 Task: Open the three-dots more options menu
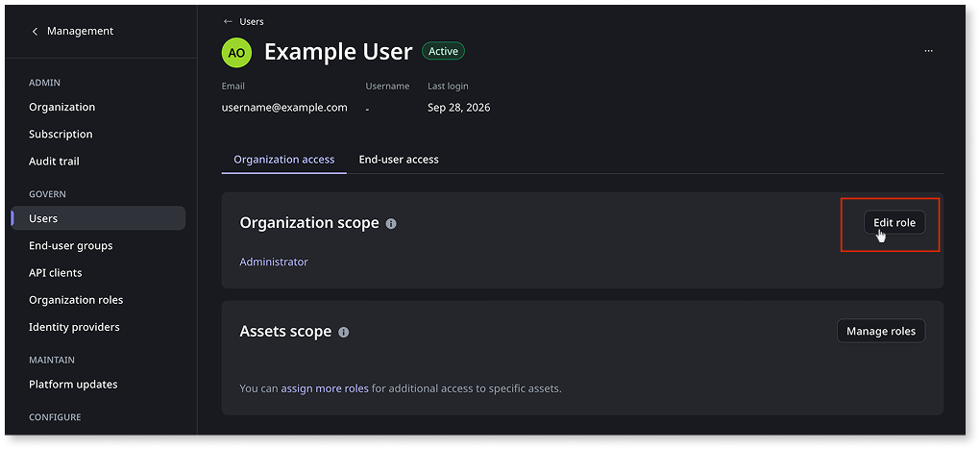[x=928, y=51]
